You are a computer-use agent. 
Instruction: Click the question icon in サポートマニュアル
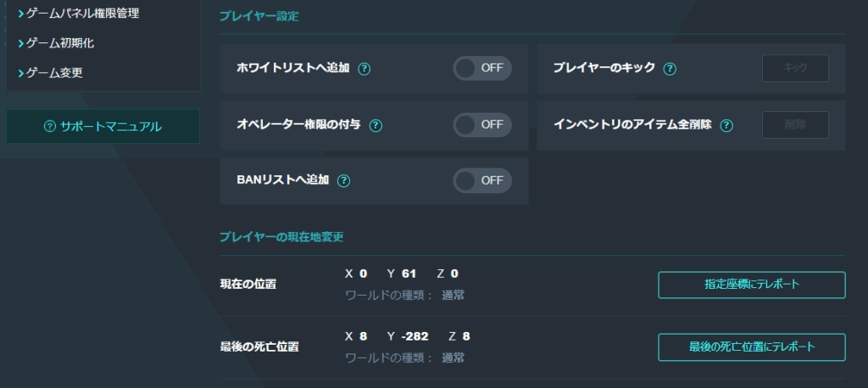point(50,127)
